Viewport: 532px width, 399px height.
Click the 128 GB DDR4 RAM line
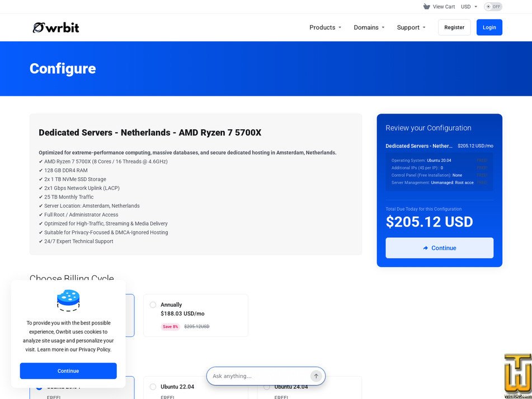(x=63, y=170)
